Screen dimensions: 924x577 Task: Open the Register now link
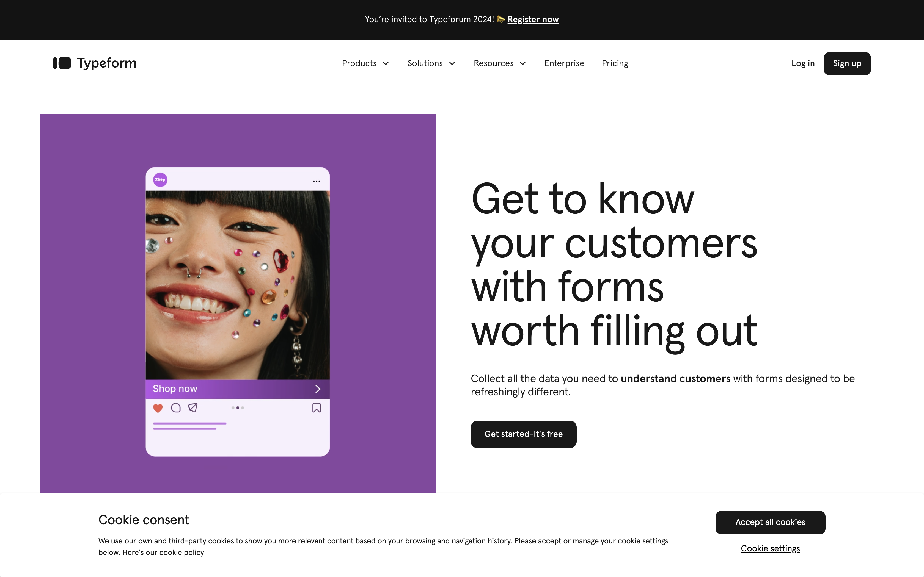(533, 20)
